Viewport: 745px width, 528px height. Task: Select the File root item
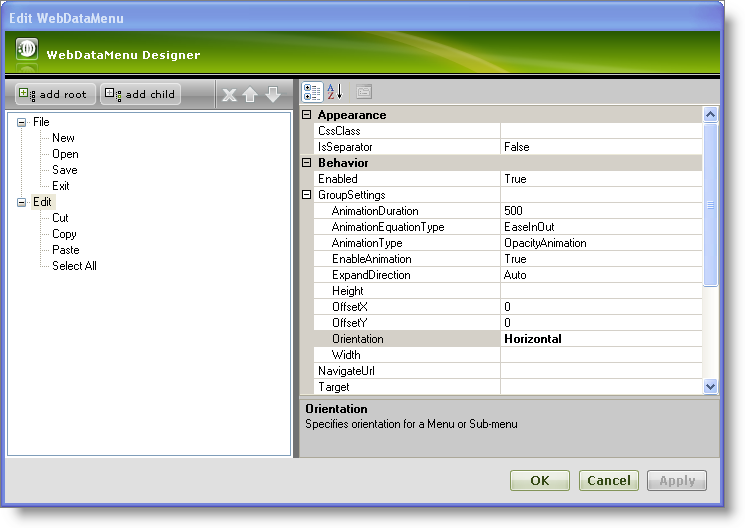(41, 122)
